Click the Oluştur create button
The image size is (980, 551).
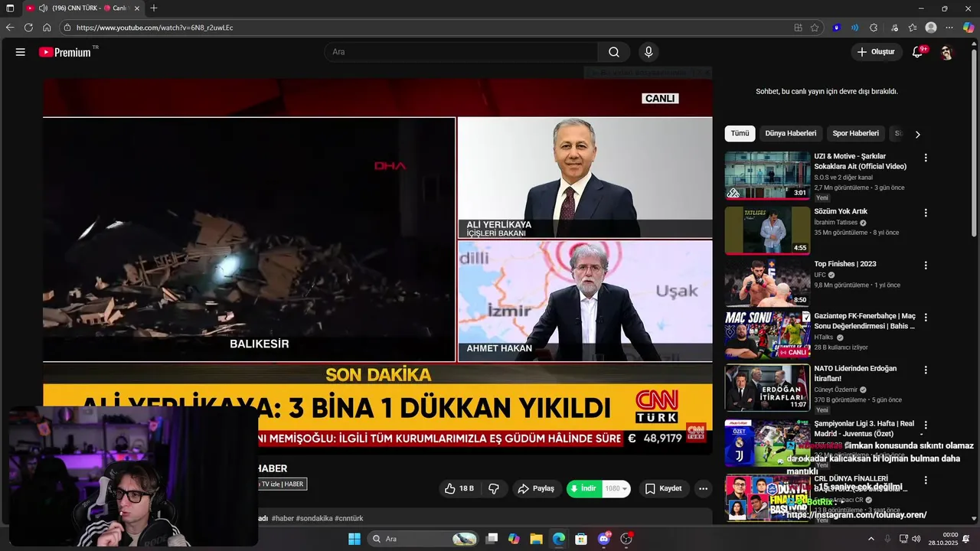point(876,52)
